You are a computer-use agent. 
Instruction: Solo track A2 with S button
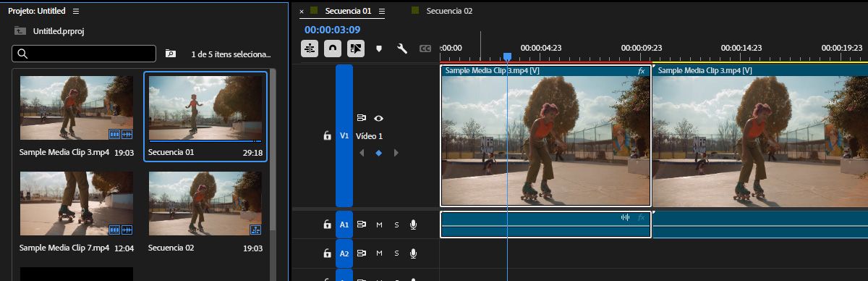click(x=396, y=253)
